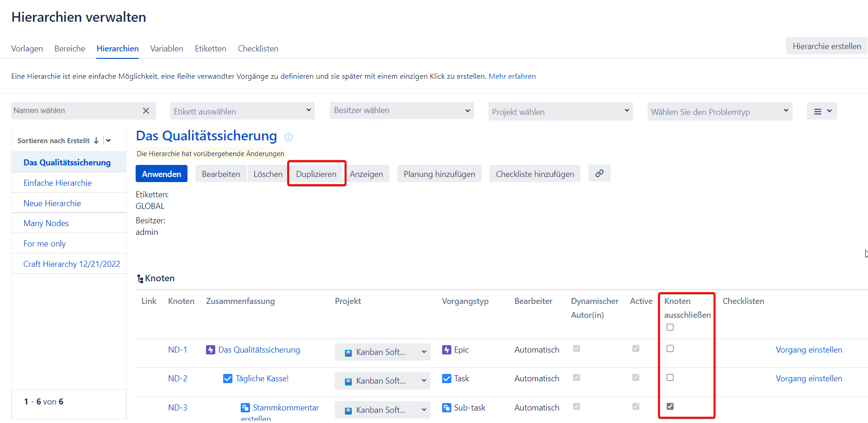Click the Knoten tree icon heading
Screen dimensions: 868x423
(140, 278)
